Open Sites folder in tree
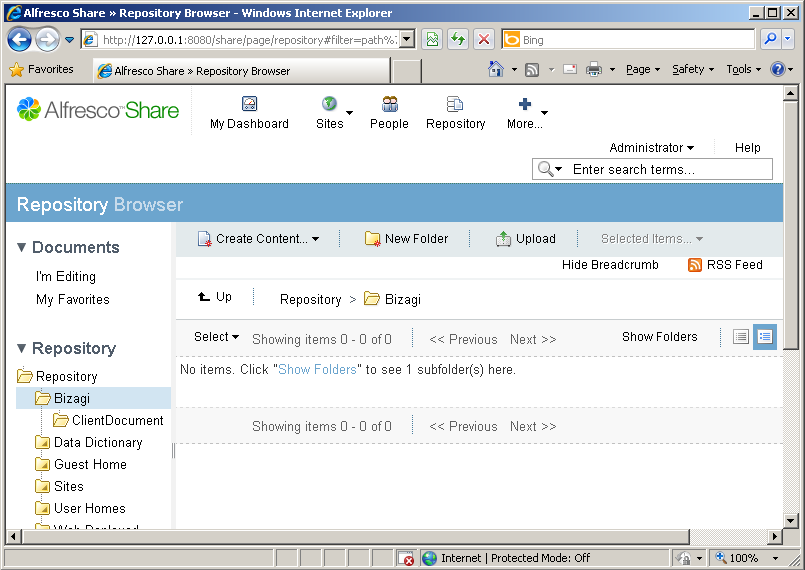This screenshot has width=805, height=570. (x=68, y=487)
